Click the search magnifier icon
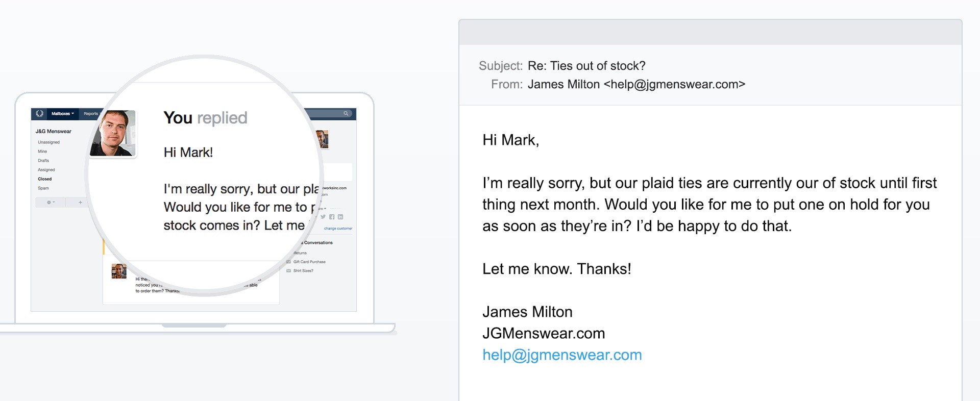This screenshot has width=980, height=401. click(346, 113)
